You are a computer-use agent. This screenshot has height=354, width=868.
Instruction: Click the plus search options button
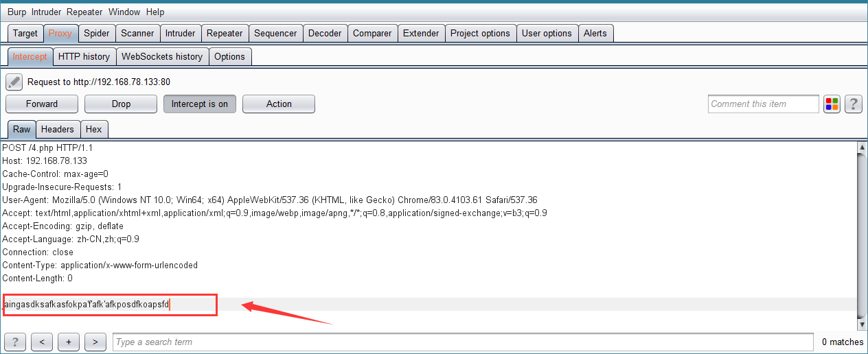click(x=69, y=342)
